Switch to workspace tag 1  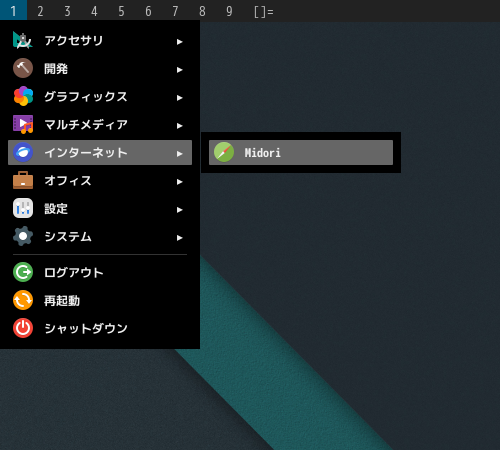13,11
